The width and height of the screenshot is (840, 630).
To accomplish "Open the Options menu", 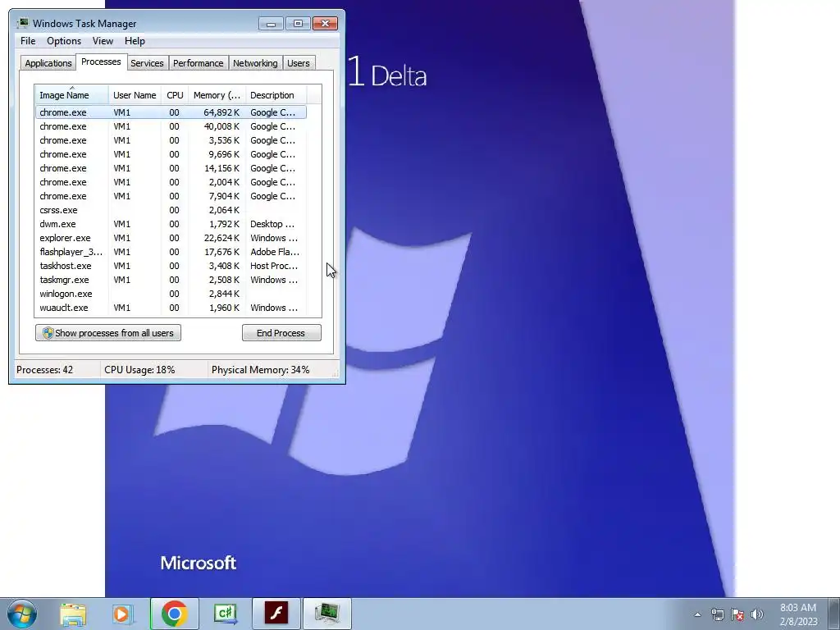I will click(64, 41).
